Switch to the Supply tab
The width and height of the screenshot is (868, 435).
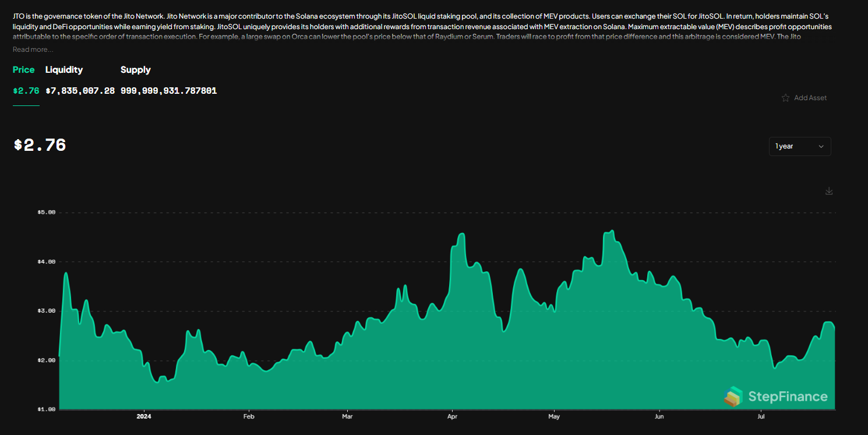click(x=135, y=69)
